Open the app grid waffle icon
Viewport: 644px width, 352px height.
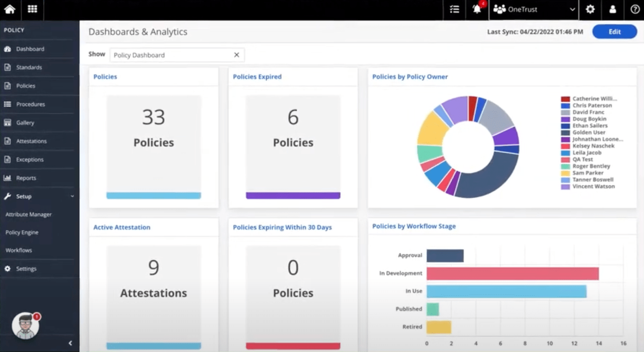coord(32,9)
